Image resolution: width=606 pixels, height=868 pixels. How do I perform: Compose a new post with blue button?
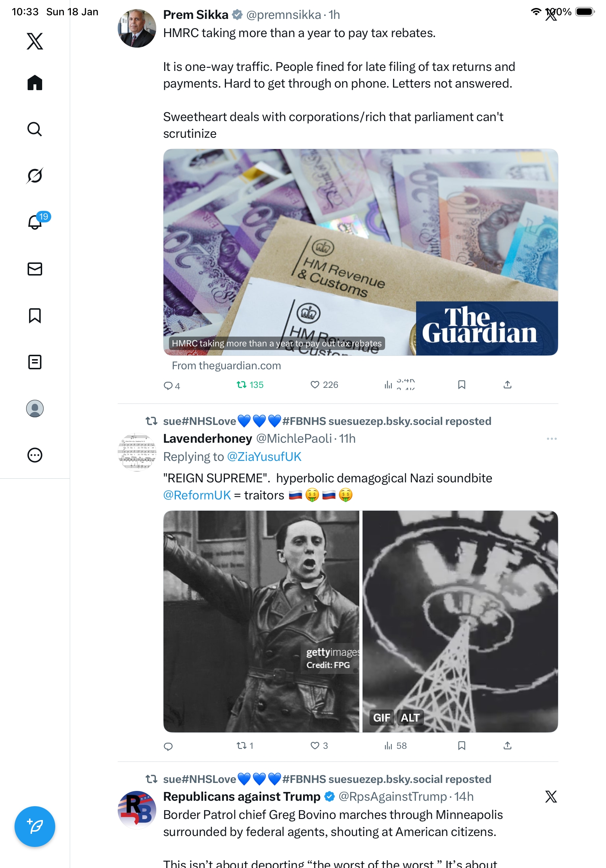tap(35, 827)
